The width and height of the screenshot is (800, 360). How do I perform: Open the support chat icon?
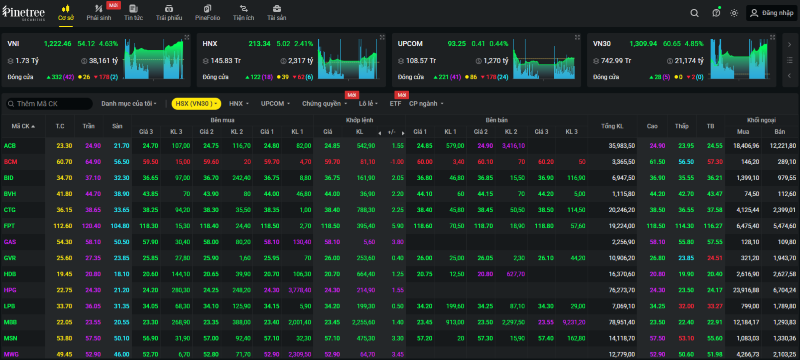point(716,13)
